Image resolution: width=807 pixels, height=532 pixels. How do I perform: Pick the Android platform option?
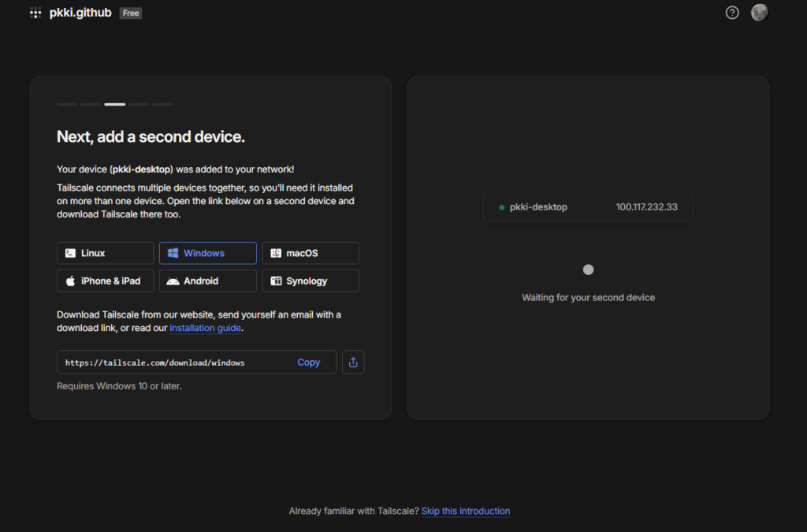pos(207,281)
